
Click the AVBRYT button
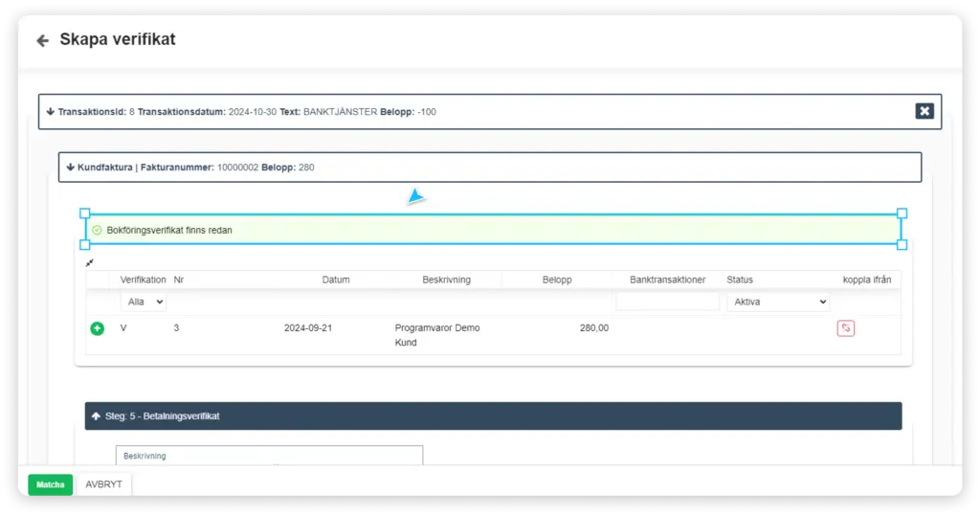coord(103,484)
